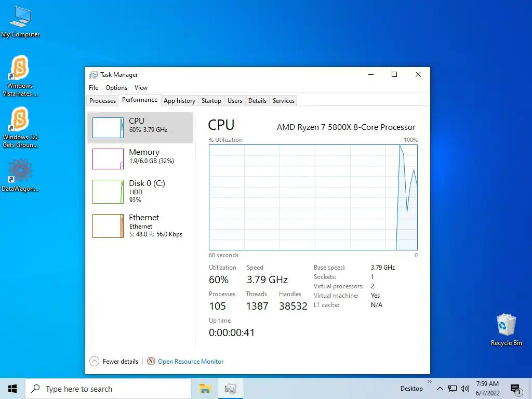Click the 'AMD Ryzen 7 5800X 8-Core Processor' text
Viewport: 532px width, 399px height.
coord(346,127)
